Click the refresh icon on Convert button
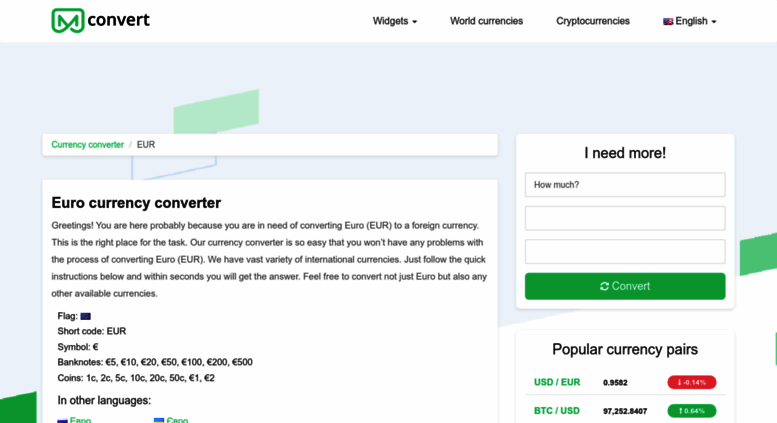Image resolution: width=777 pixels, height=423 pixels. pyautogui.click(x=604, y=286)
